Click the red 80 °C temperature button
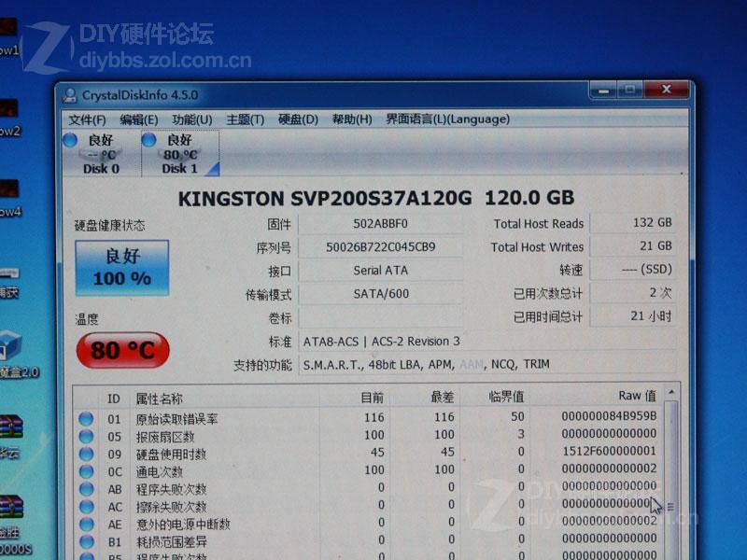This screenshot has width=747, height=560. pyautogui.click(x=122, y=351)
